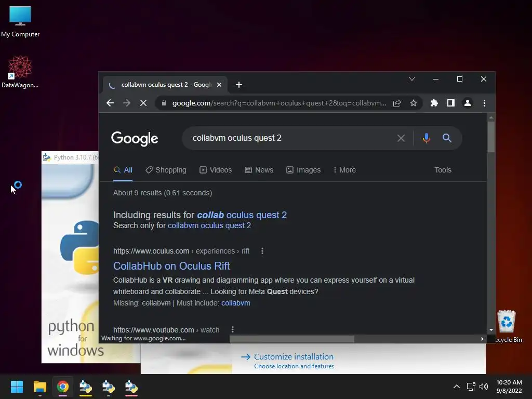
Task: Open the Chrome profile avatar menu
Action: (467, 103)
